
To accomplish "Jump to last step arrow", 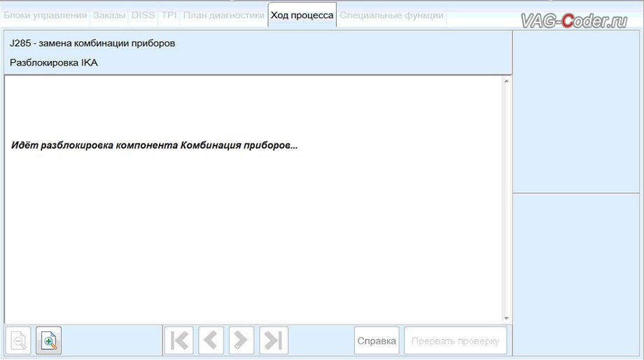I will pos(274,340).
